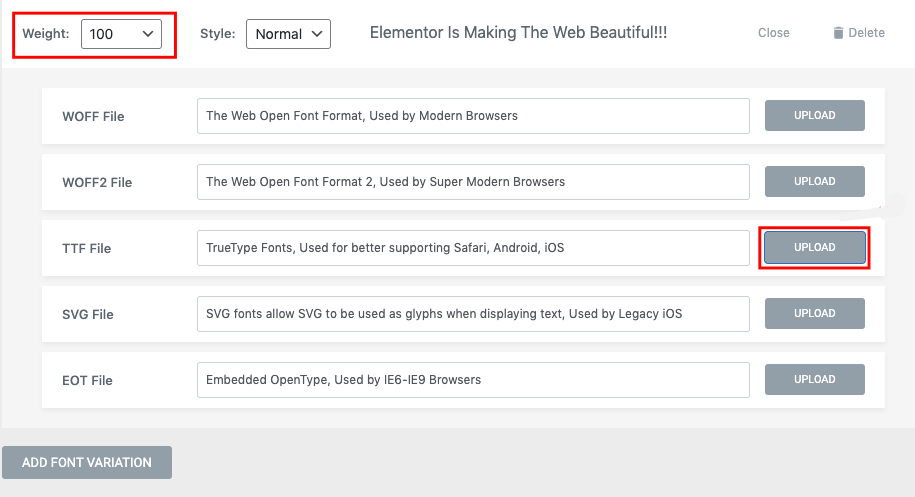Focus the EOT File input field
The width and height of the screenshot is (915, 497).
click(473, 380)
